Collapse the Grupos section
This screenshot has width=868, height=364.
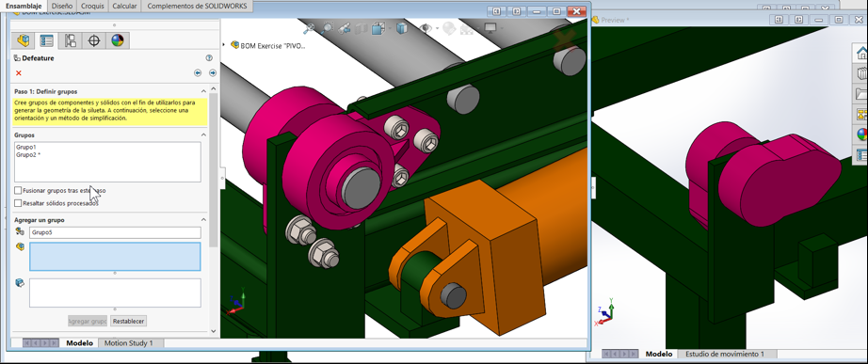203,135
